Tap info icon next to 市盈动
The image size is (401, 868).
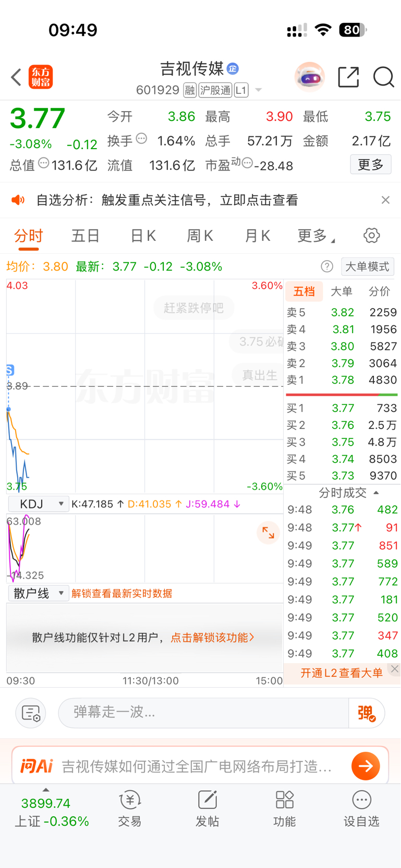coord(248,163)
